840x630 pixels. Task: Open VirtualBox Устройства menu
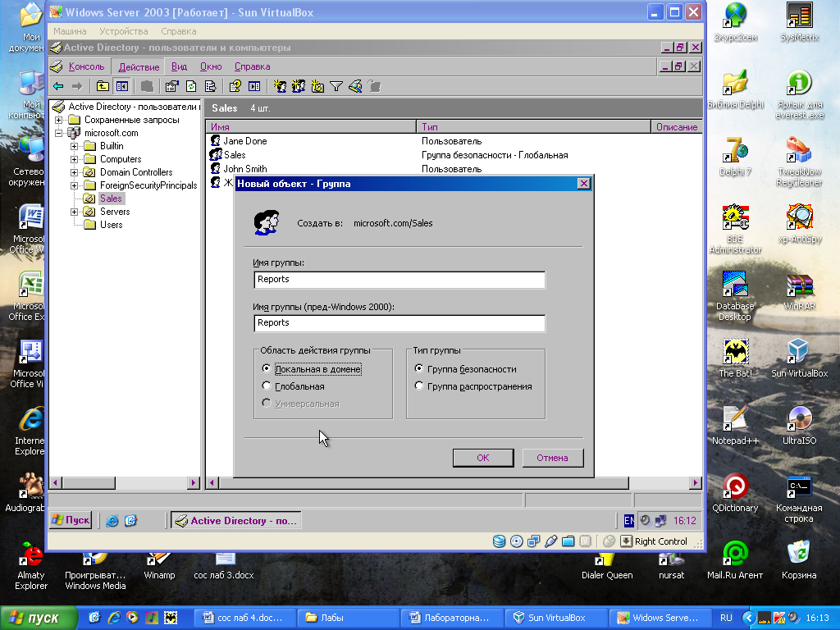pyautogui.click(x=123, y=31)
